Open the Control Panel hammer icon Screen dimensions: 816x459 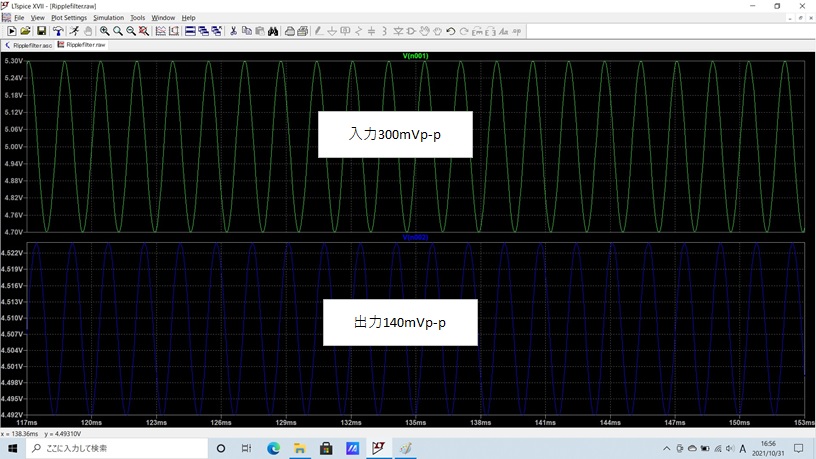tap(59, 31)
